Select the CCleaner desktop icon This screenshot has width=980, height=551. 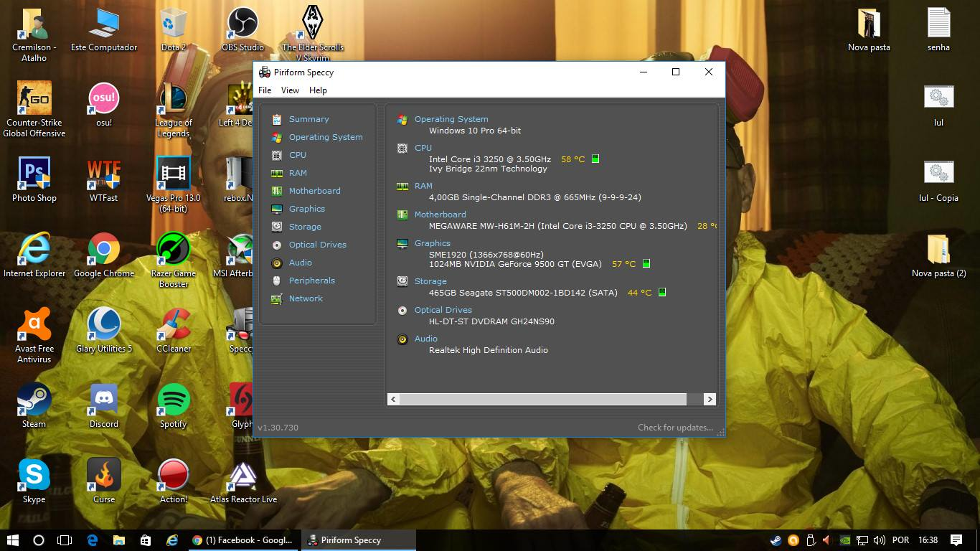(173, 331)
